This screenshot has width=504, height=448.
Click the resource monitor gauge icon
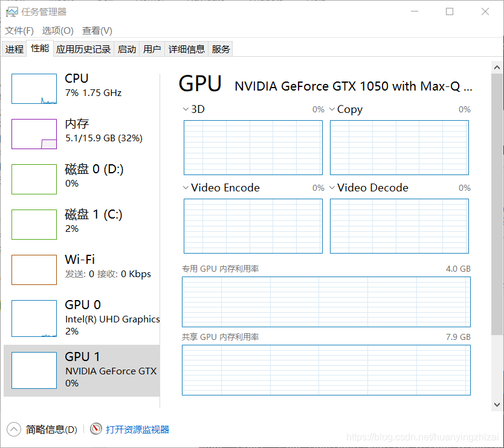[x=96, y=429]
